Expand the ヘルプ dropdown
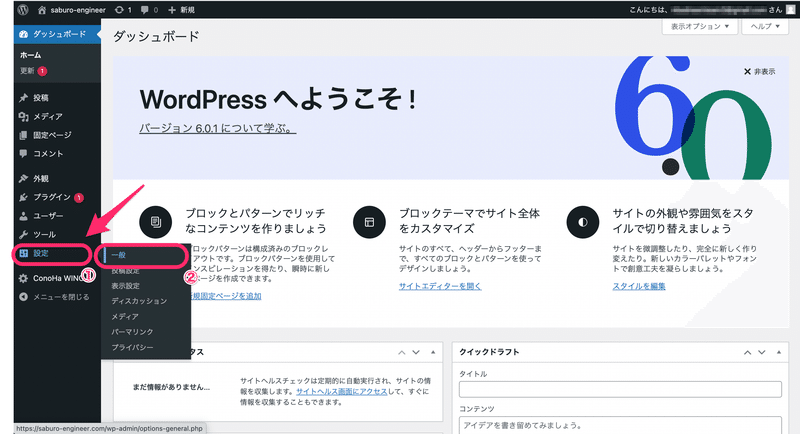800x434 pixels. pyautogui.click(x=765, y=26)
